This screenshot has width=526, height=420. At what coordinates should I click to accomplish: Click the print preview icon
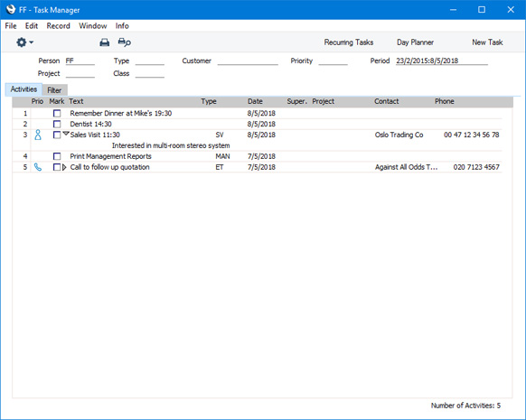pos(125,42)
